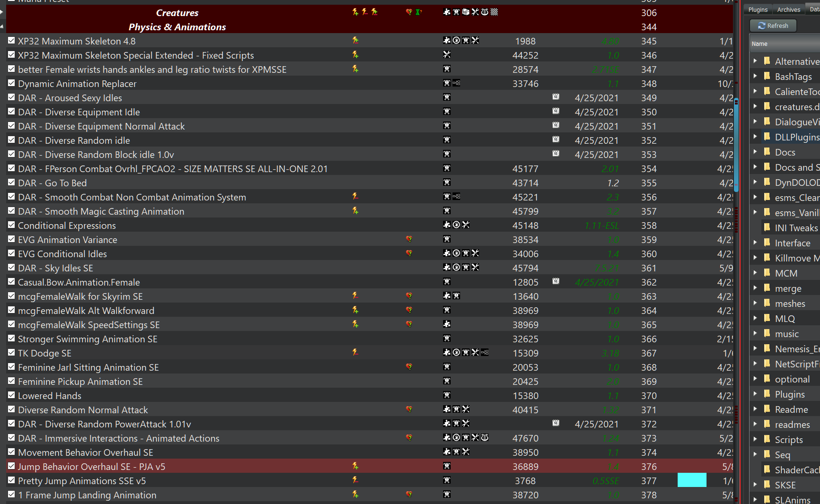Click the Name column header in file tree
This screenshot has height=504, width=820.
pyautogui.click(x=785, y=44)
